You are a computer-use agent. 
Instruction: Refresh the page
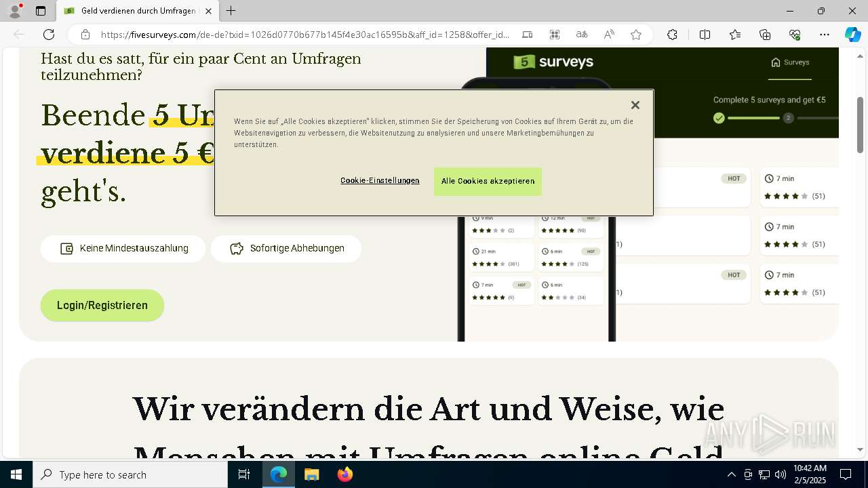point(49,35)
